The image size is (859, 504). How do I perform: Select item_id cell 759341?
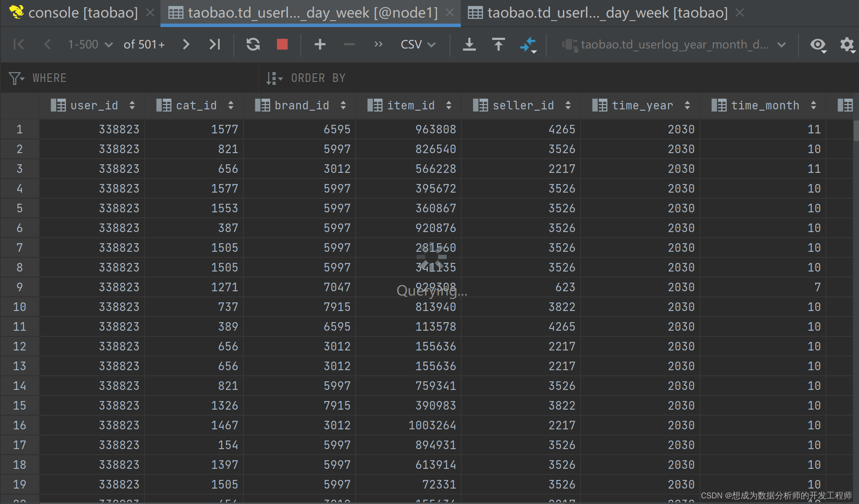tap(409, 386)
